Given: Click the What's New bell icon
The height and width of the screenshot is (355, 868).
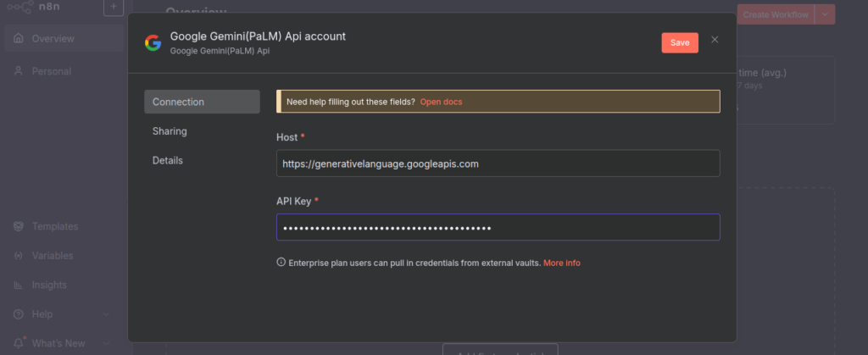Looking at the screenshot, I should (19, 343).
